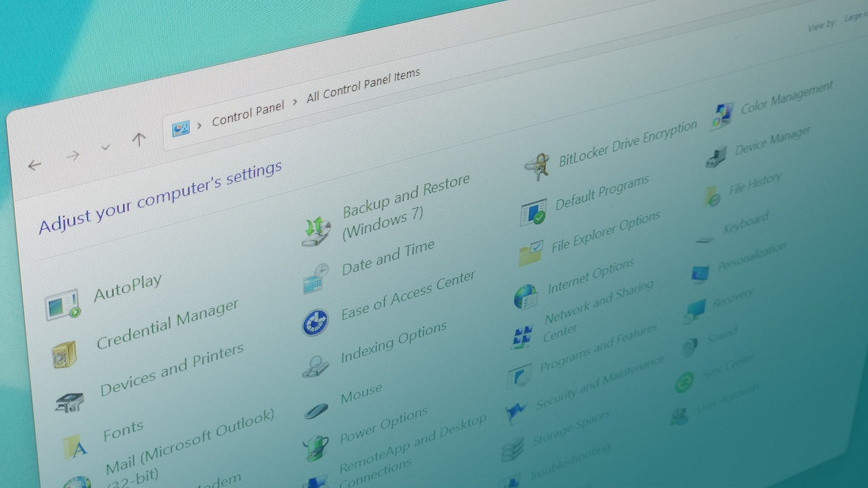868x488 pixels.
Task: Open the Backup and Restore icon
Action: 316,230
